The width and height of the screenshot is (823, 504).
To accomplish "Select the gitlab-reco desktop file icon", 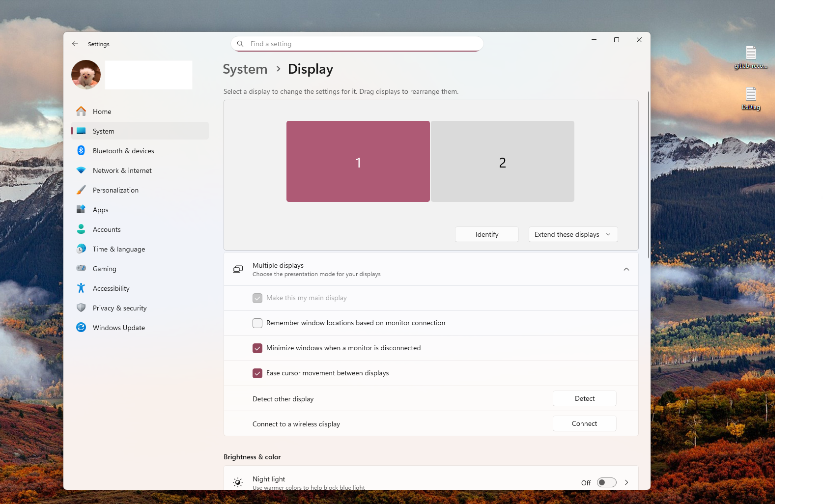I will pos(751,58).
